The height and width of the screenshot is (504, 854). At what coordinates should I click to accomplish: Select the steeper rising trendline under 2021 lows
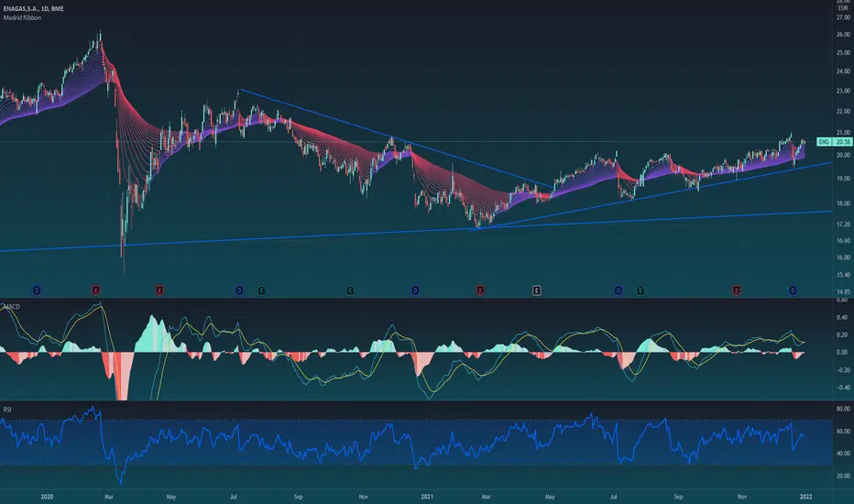(x=651, y=196)
